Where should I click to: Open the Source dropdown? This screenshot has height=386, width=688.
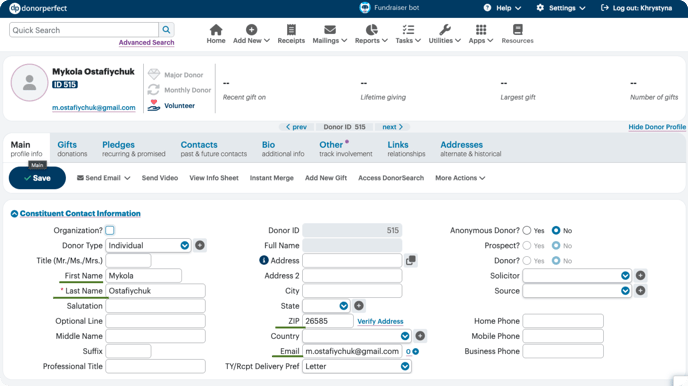[x=577, y=290]
